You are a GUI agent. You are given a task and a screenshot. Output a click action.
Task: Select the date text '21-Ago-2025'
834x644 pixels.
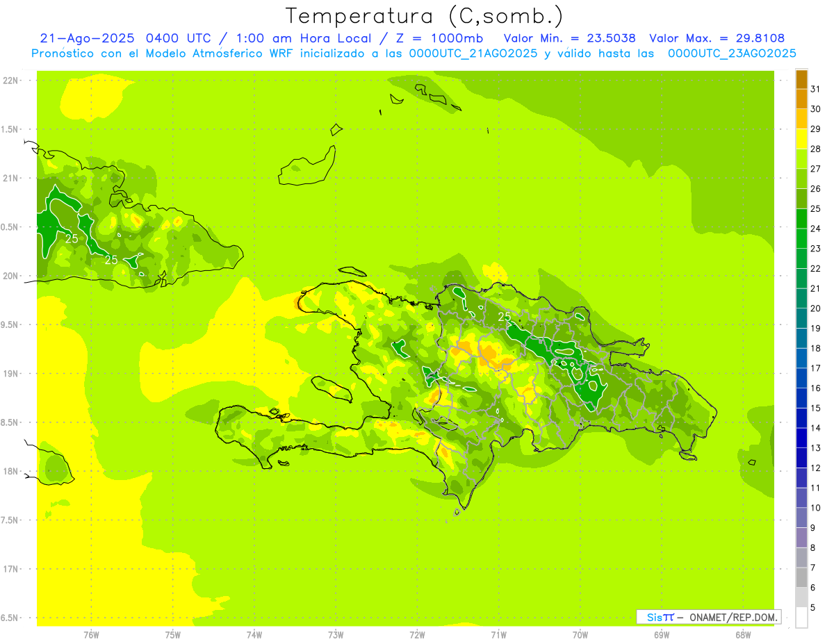pyautogui.click(x=88, y=38)
